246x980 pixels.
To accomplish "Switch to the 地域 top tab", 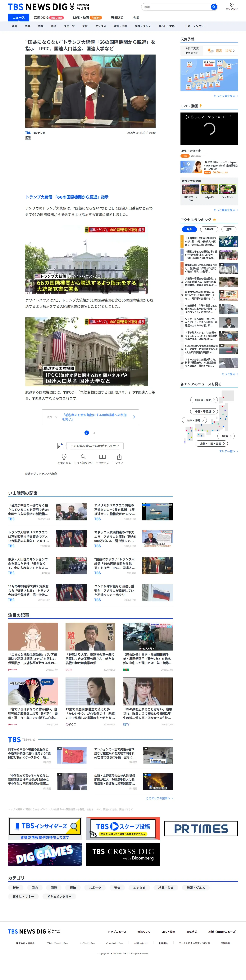I will (136, 17).
